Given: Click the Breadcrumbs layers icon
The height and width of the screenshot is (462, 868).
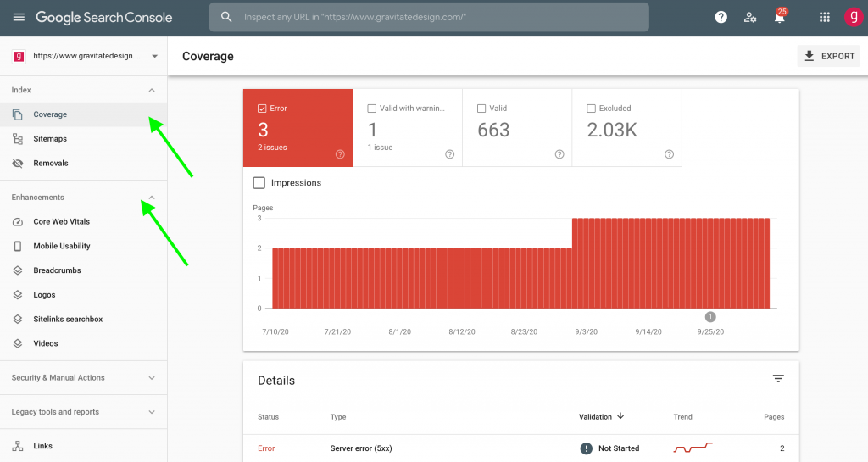Looking at the screenshot, I should [x=18, y=270].
